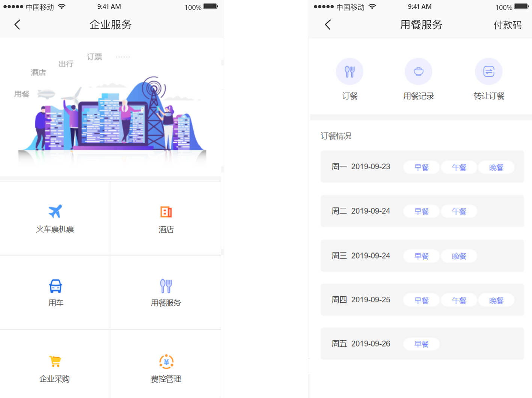Viewport: 532px width, 398px height.
Task: Select 午餐 for 周二 2019-09-24
Action: pos(459,211)
